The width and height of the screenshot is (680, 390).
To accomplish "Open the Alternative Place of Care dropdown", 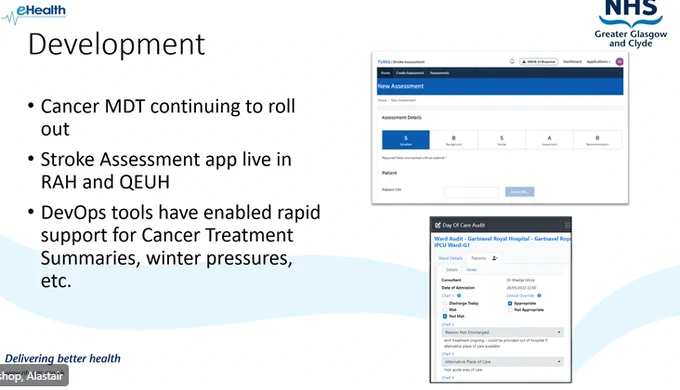I will [x=503, y=362].
